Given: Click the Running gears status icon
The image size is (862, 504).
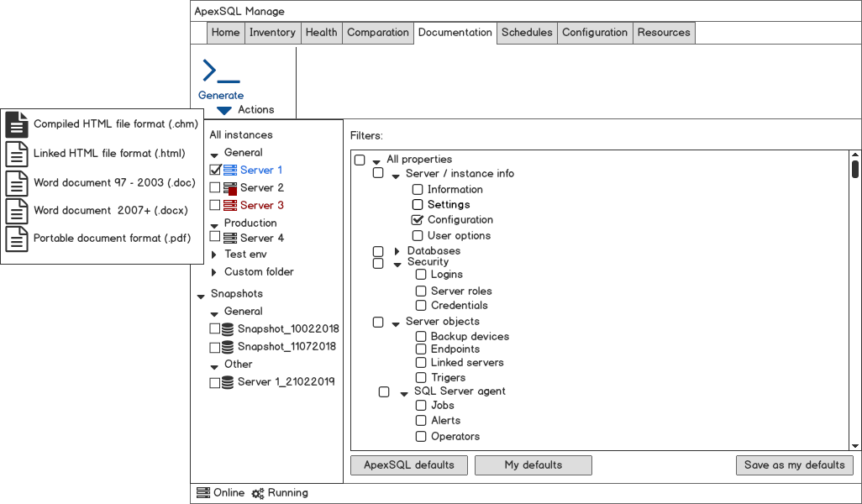Looking at the screenshot, I should click(x=258, y=493).
